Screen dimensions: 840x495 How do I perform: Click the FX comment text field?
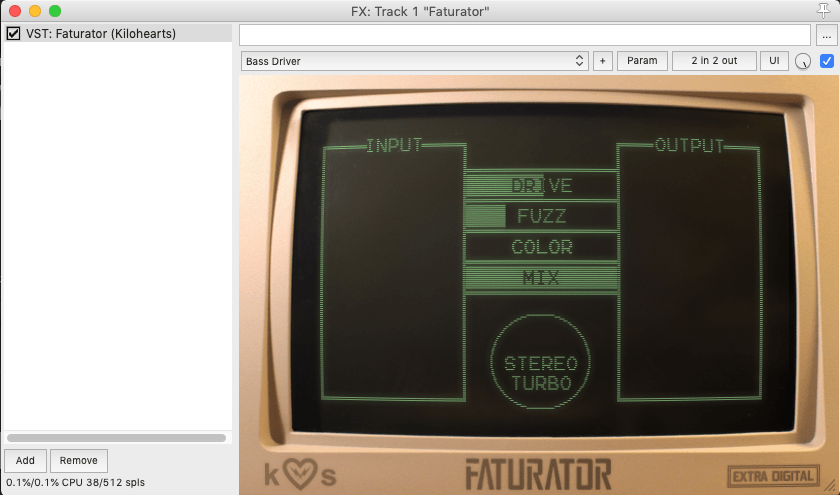pos(524,35)
